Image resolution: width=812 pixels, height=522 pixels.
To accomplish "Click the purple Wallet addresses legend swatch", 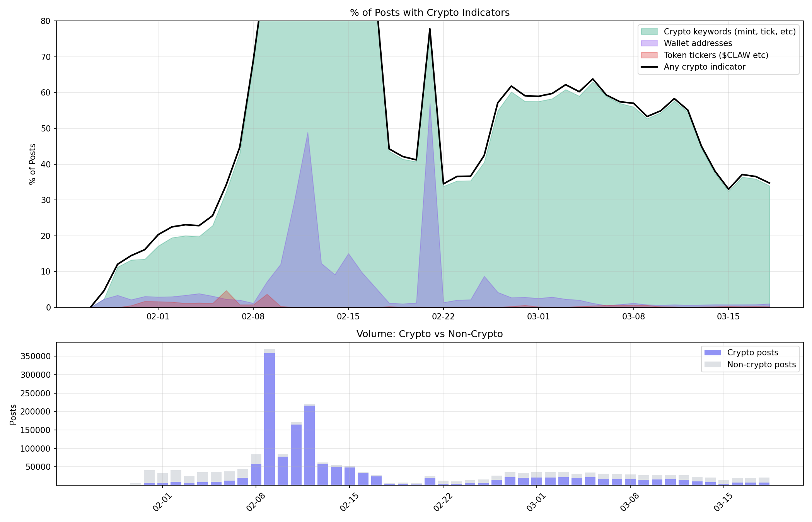I will [x=649, y=43].
